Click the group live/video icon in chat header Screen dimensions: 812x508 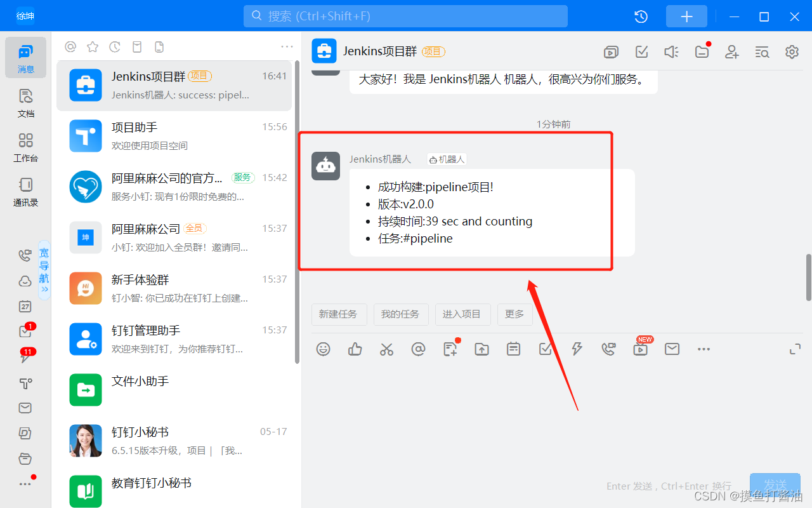tap(611, 52)
